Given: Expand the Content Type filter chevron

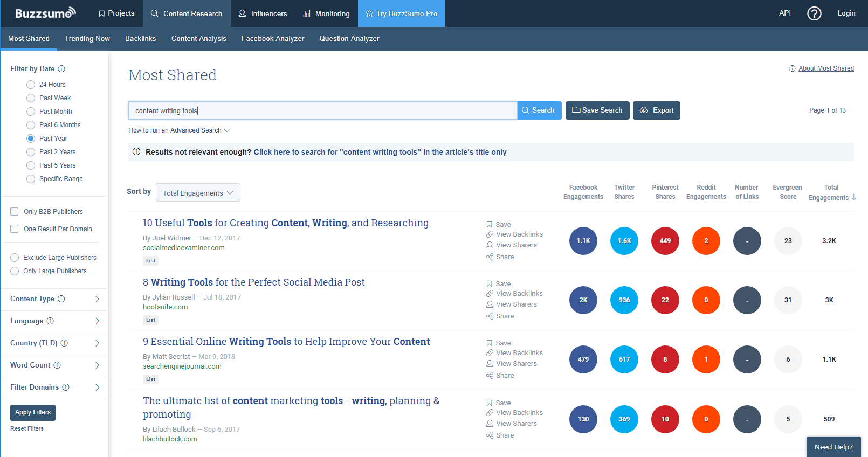Looking at the screenshot, I should point(97,299).
